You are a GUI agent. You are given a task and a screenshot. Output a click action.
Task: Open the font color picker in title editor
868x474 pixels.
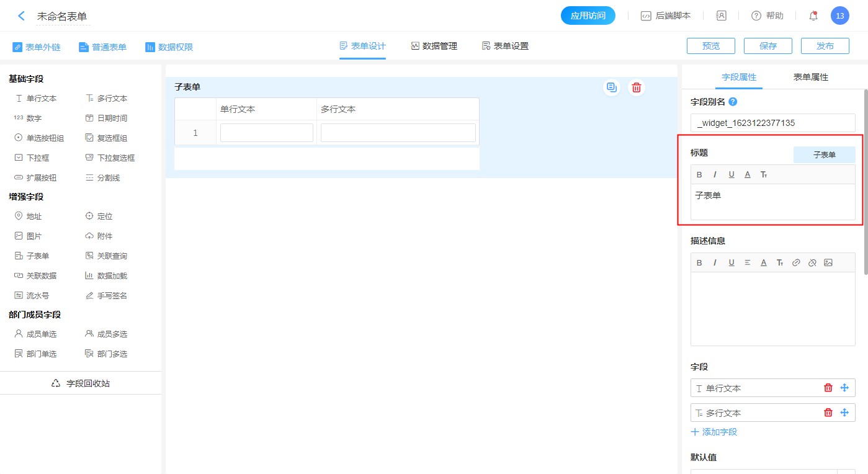pos(748,175)
